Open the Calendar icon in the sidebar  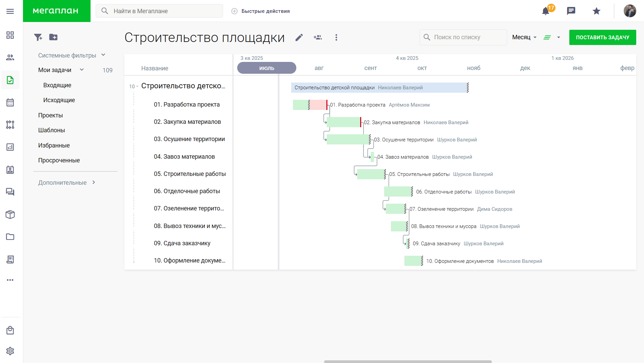click(x=10, y=102)
